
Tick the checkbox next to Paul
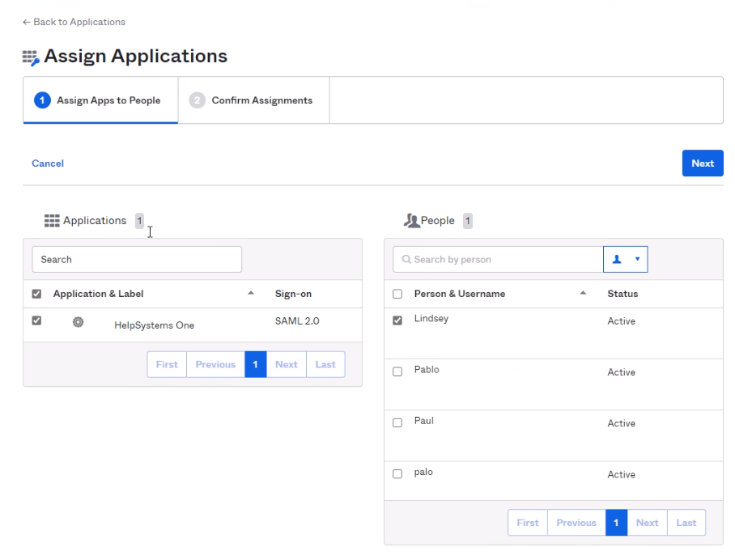[x=397, y=422]
